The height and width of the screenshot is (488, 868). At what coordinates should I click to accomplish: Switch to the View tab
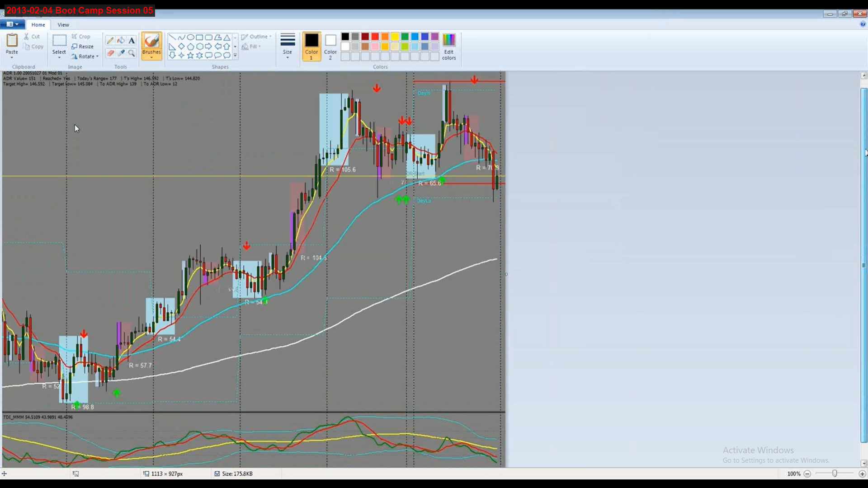[x=63, y=25]
